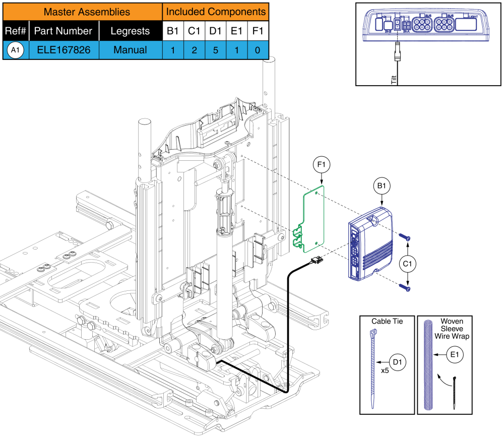Click the connector panel inset illustration
This screenshot has width=504, height=437.
pyautogui.click(x=426, y=25)
